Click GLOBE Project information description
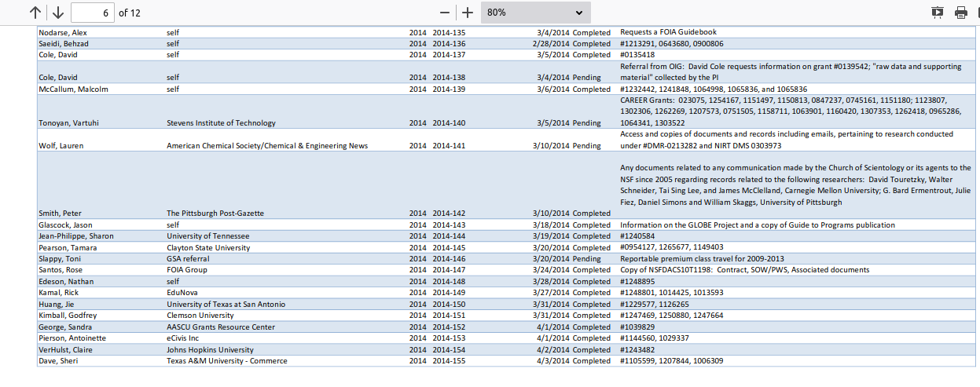The height and width of the screenshot is (387, 980). point(758,225)
